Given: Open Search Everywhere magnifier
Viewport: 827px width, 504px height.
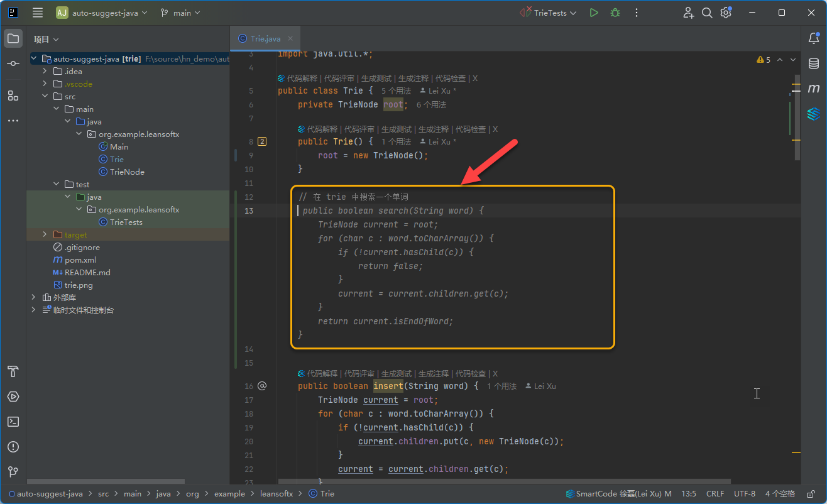Looking at the screenshot, I should point(707,13).
